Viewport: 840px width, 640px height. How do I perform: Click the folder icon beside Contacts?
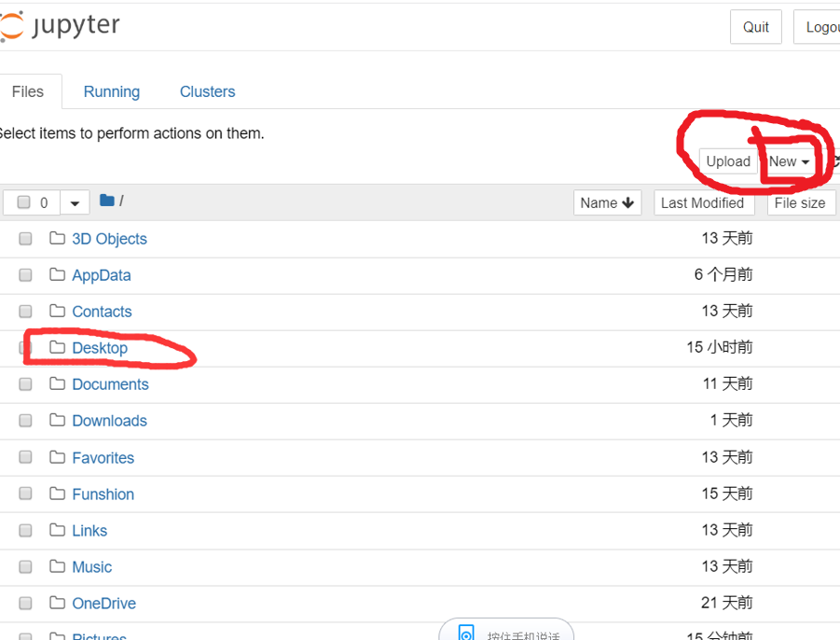(57, 311)
